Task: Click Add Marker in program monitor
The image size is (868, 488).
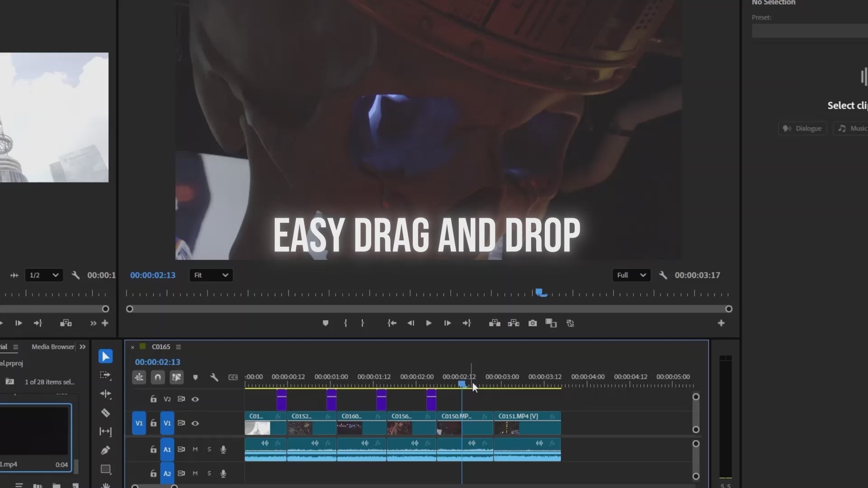Action: 325,323
